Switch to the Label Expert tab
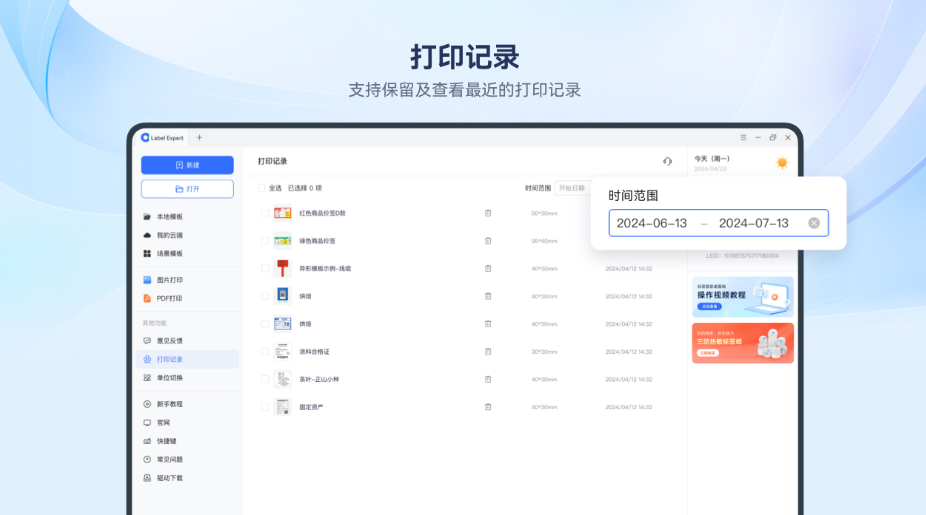The width and height of the screenshot is (926, 515). [x=162, y=138]
